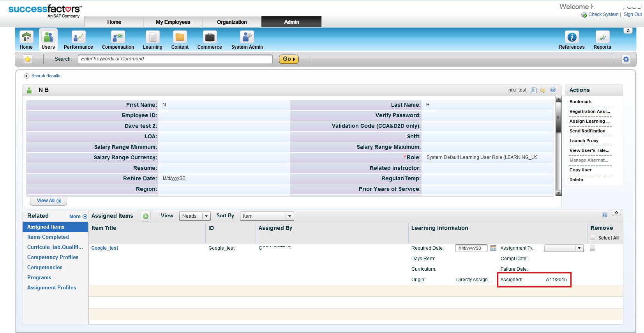Open the Commerce briefcase icon

210,37
